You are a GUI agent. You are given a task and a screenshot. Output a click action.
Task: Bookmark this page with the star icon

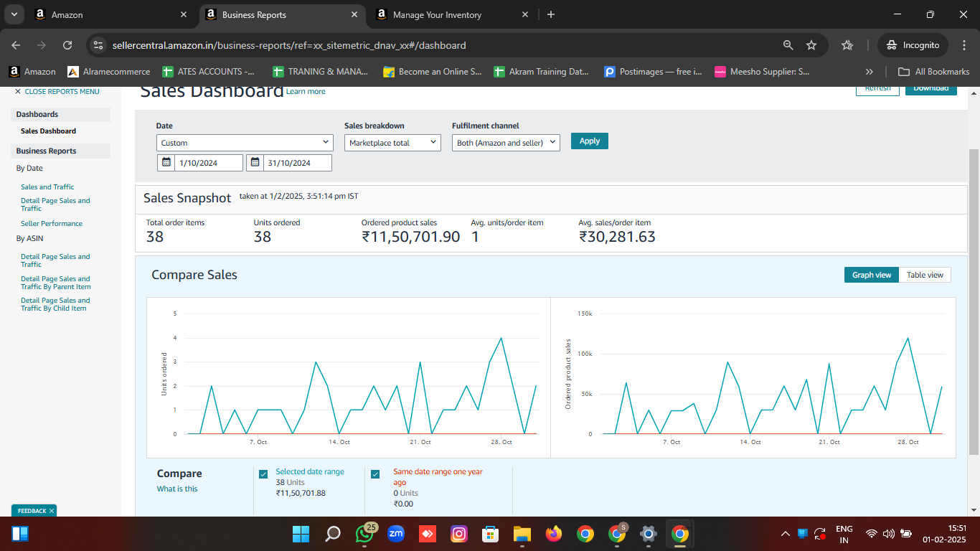(811, 45)
